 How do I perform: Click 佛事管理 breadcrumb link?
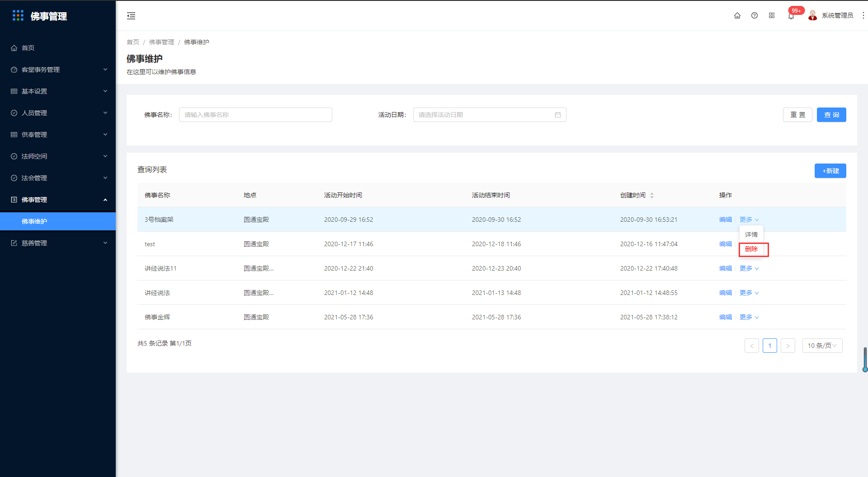161,42
